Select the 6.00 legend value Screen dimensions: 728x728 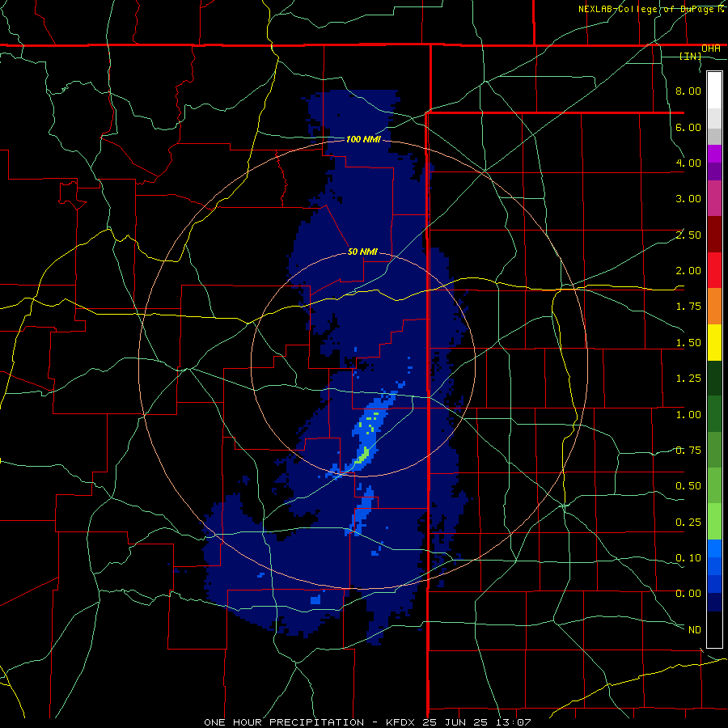[x=688, y=127]
